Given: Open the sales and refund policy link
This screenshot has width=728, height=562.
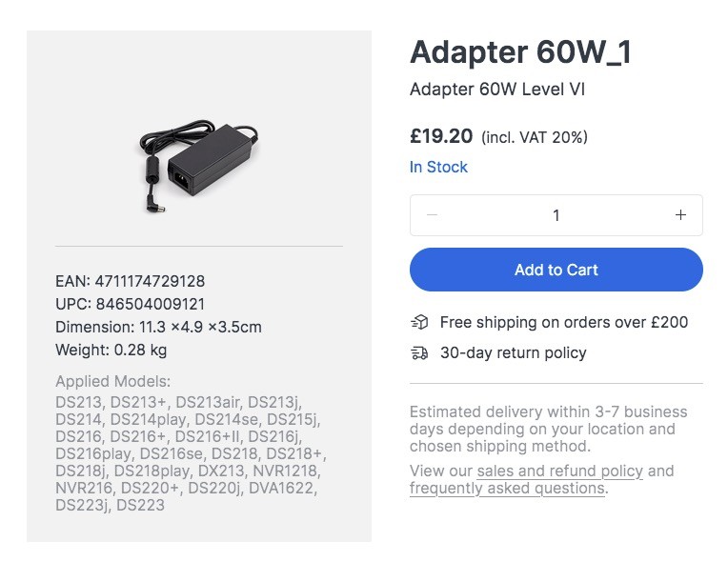Looking at the screenshot, I should 559,471.
